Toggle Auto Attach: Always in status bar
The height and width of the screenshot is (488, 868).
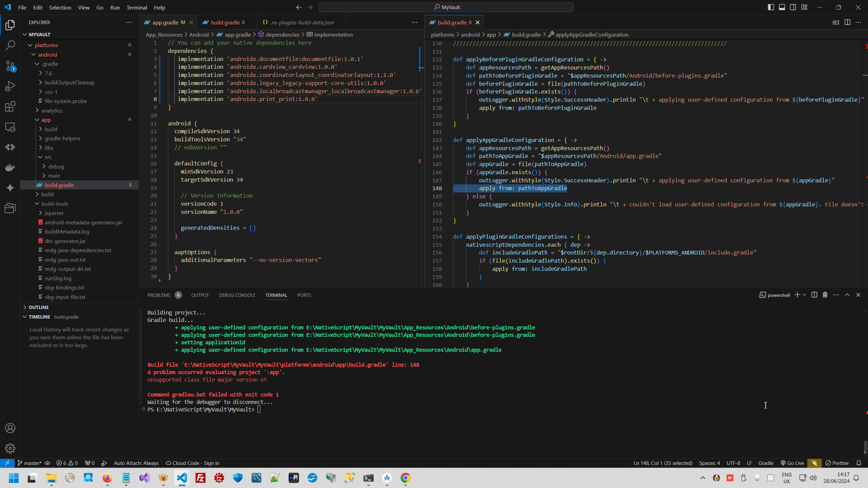pyautogui.click(x=136, y=463)
